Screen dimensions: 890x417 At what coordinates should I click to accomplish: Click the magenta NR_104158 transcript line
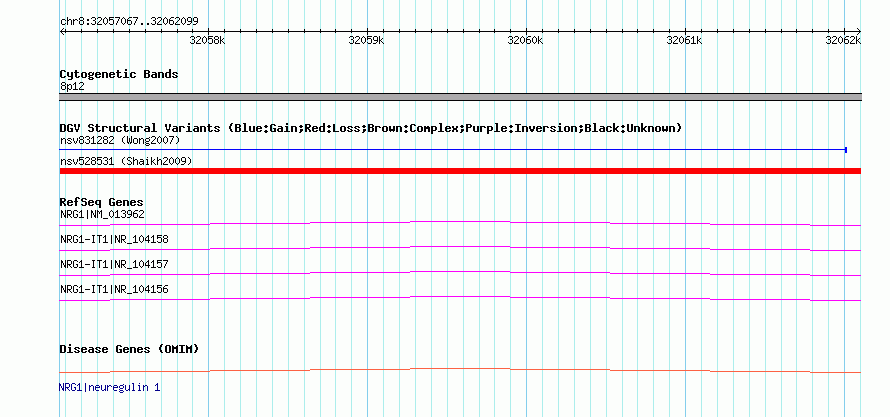click(460, 248)
